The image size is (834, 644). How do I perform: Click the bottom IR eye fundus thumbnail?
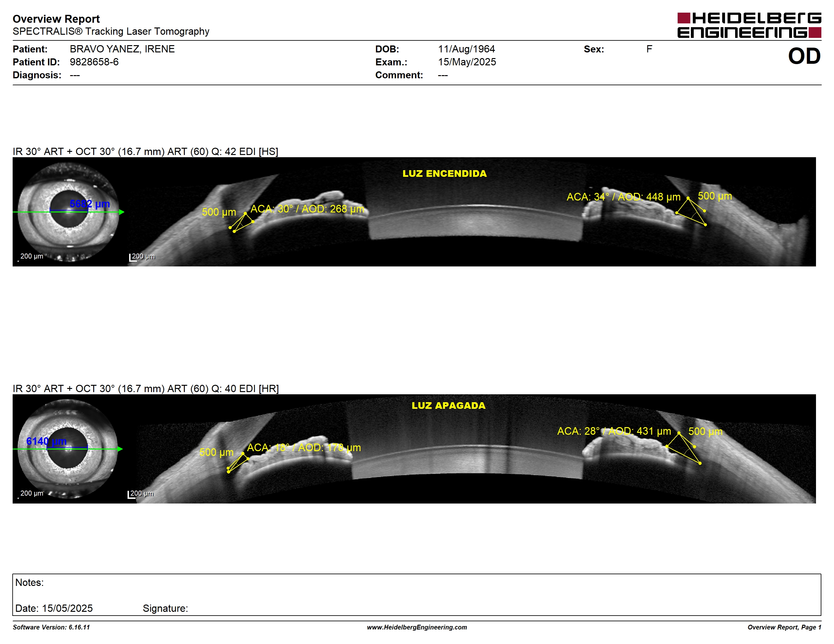(68, 449)
